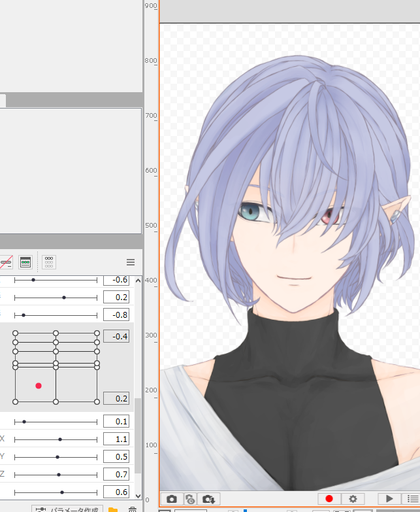420x512 pixels.
Task: Click the slider with value -0.8
Action: tap(56, 315)
